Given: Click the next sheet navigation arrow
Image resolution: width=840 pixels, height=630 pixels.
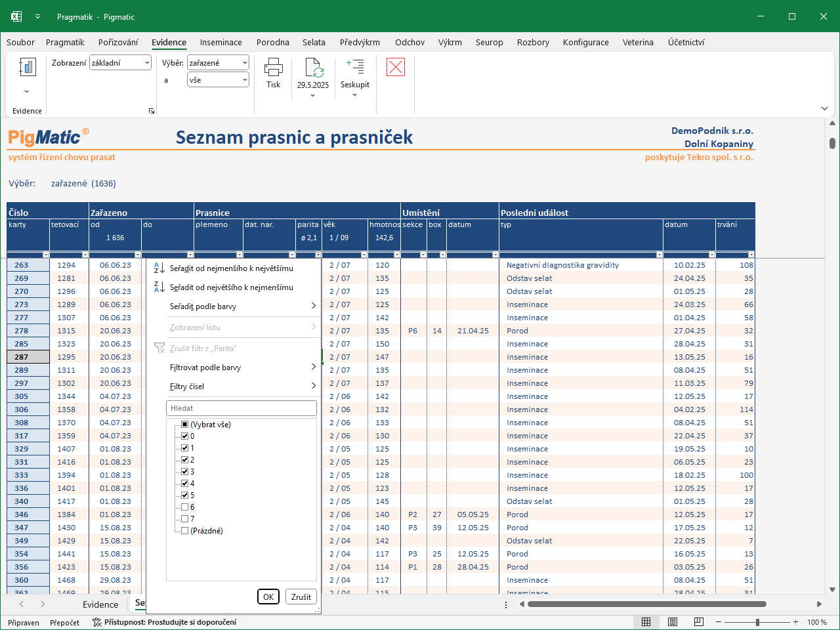Looking at the screenshot, I should point(43,604).
